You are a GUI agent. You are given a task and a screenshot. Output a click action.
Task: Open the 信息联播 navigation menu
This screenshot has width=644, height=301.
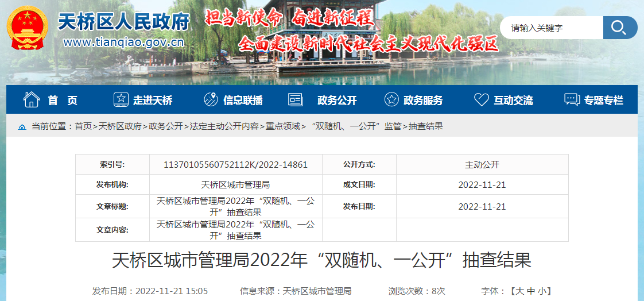(x=243, y=100)
